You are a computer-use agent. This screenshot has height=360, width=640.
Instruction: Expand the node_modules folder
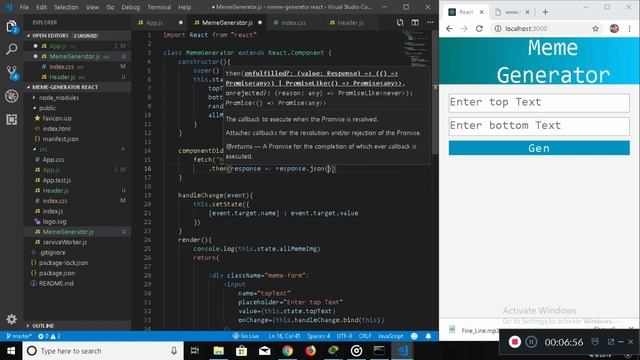58,98
